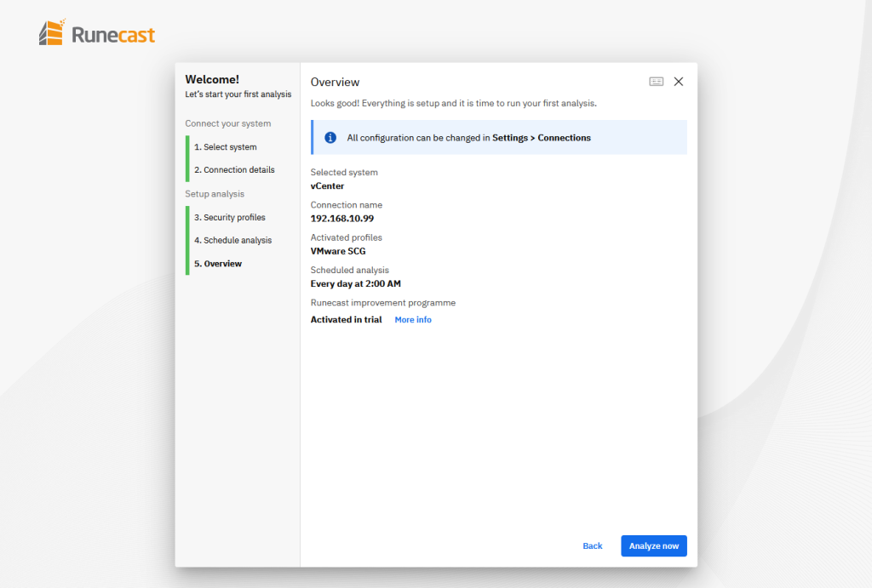
Task: Open the More info link
Action: [413, 320]
